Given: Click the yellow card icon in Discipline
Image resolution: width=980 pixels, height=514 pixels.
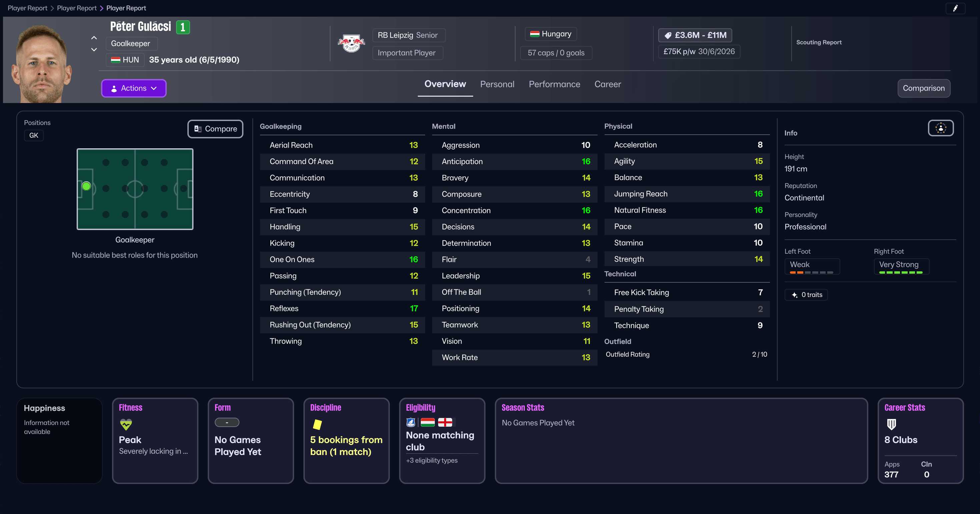Looking at the screenshot, I should 317,425.
